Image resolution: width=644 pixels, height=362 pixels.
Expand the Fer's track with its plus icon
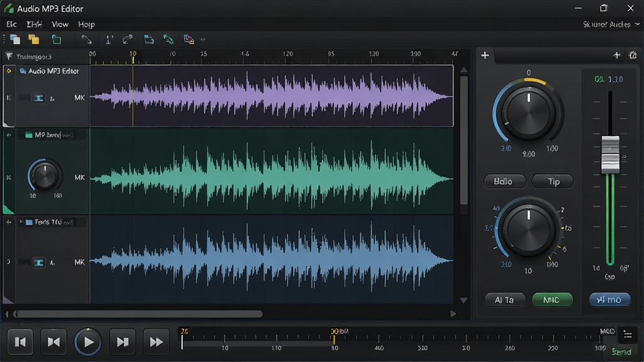[9, 222]
